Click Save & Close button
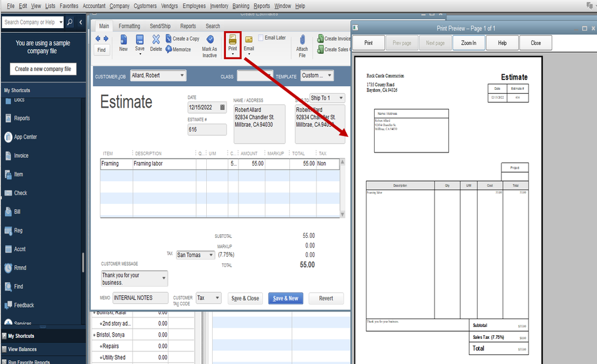 click(x=245, y=298)
